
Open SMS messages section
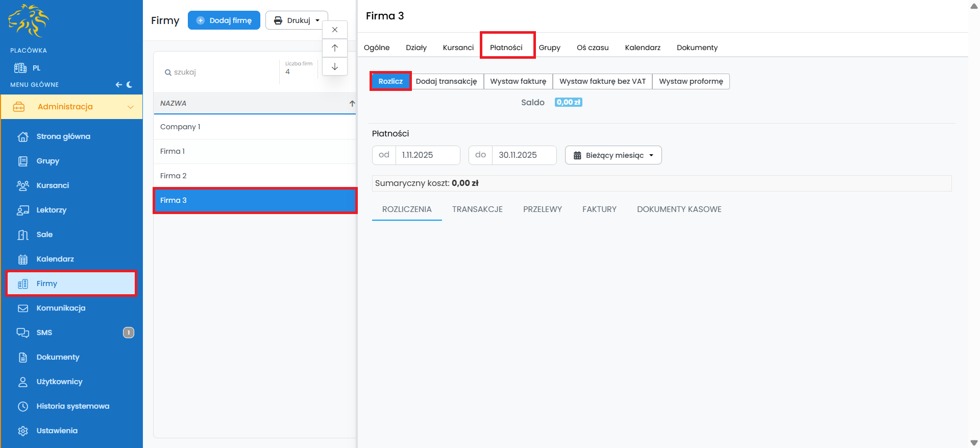point(44,333)
